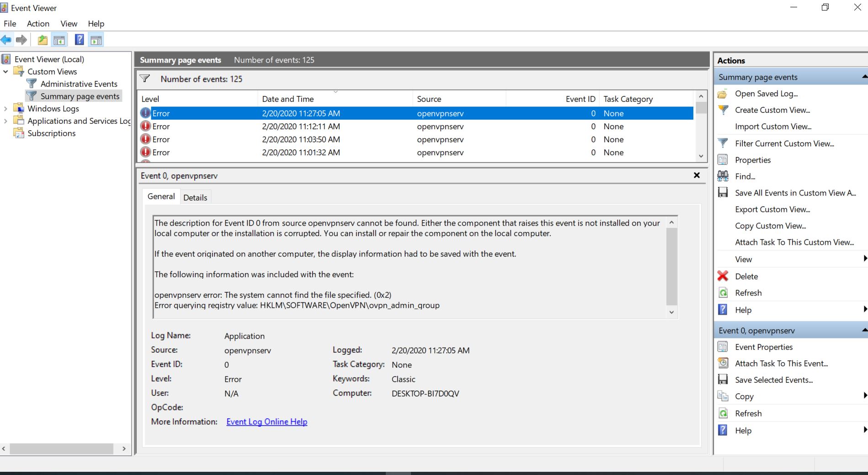Click the tree pane horizontal scrollbar left arrow

[x=4, y=449]
